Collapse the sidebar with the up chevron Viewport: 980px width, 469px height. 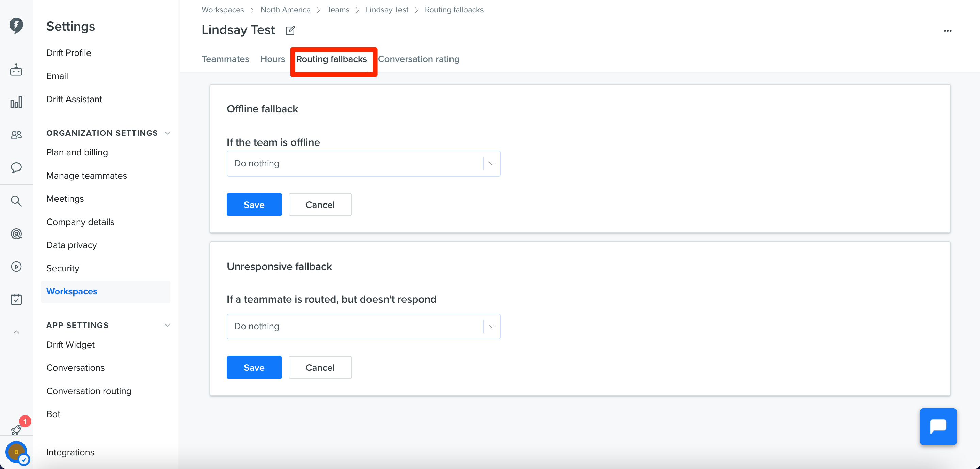click(16, 332)
